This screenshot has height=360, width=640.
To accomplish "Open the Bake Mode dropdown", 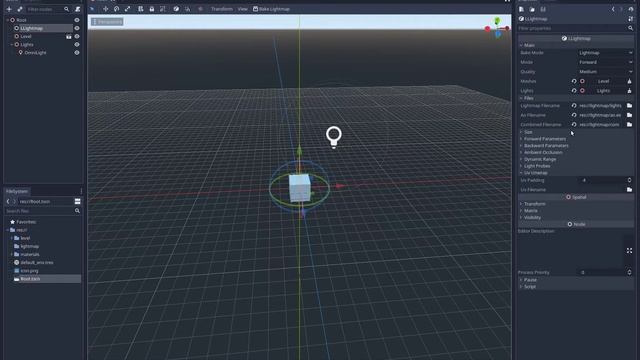I will pos(605,53).
